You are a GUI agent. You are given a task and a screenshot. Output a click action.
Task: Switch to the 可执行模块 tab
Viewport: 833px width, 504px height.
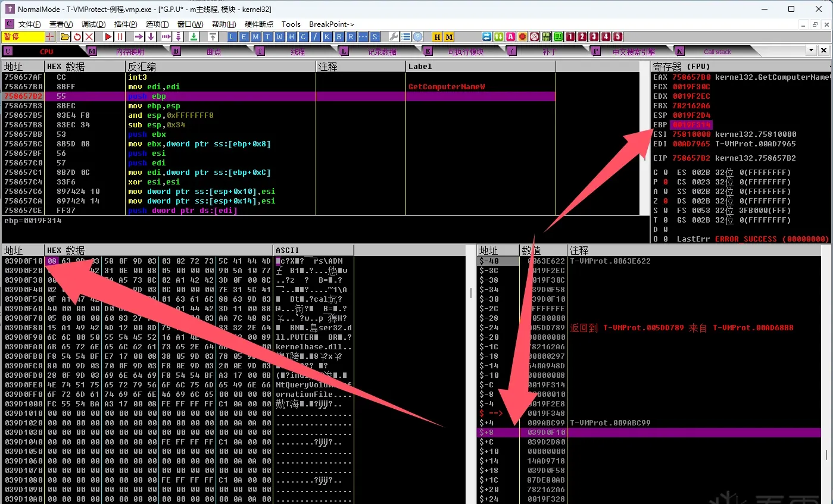pyautogui.click(x=466, y=52)
